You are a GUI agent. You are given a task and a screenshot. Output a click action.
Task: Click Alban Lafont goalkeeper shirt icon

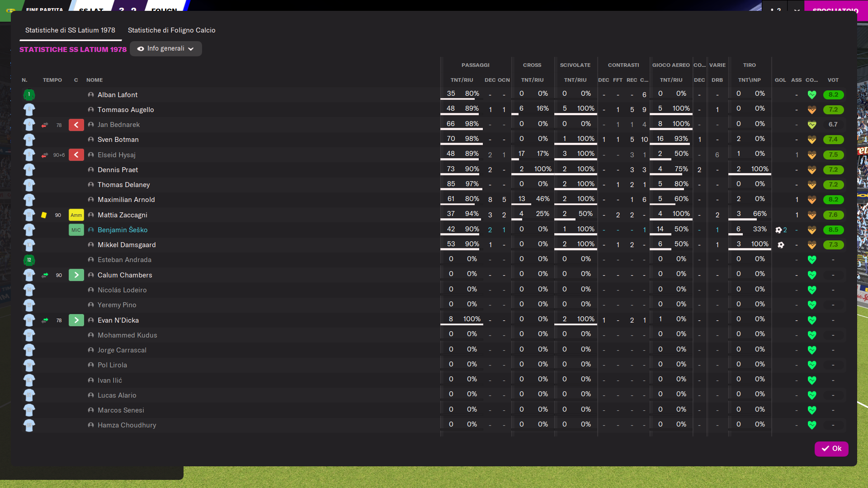[29, 95]
